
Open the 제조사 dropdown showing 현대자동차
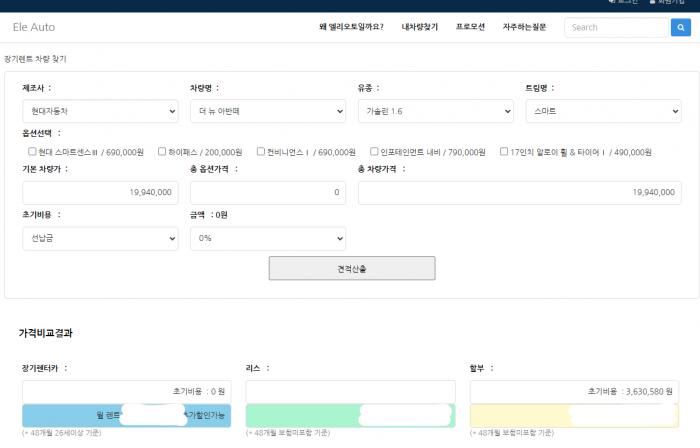100,111
